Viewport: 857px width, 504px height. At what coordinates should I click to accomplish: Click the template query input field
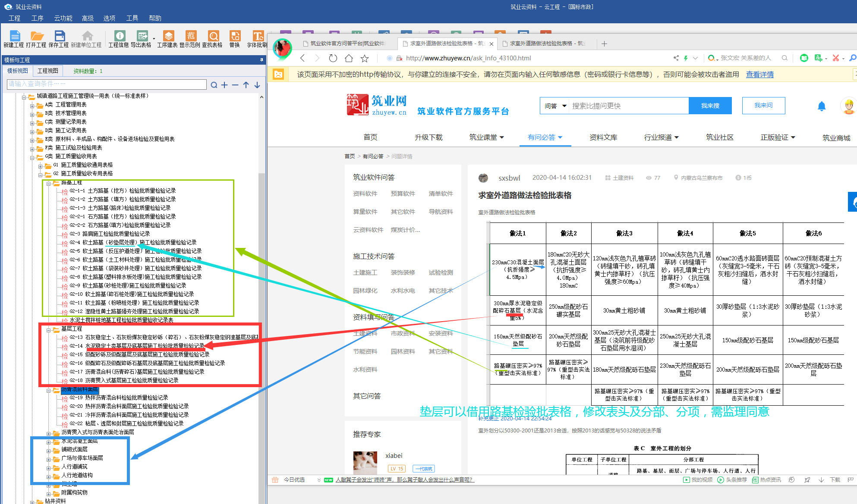pyautogui.click(x=107, y=84)
